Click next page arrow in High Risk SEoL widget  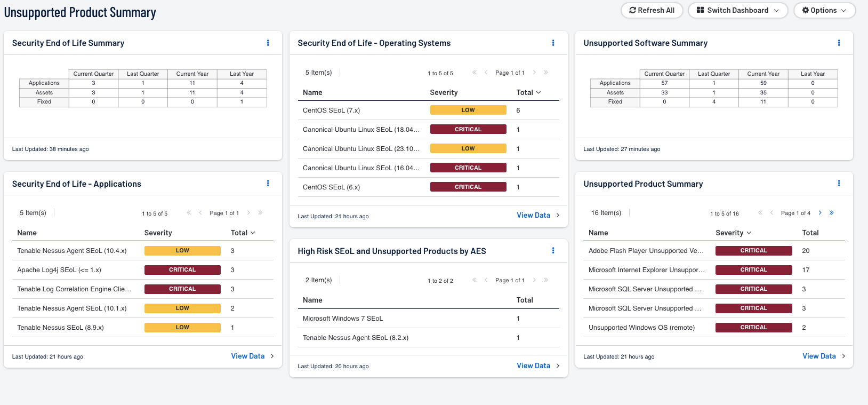click(x=534, y=280)
